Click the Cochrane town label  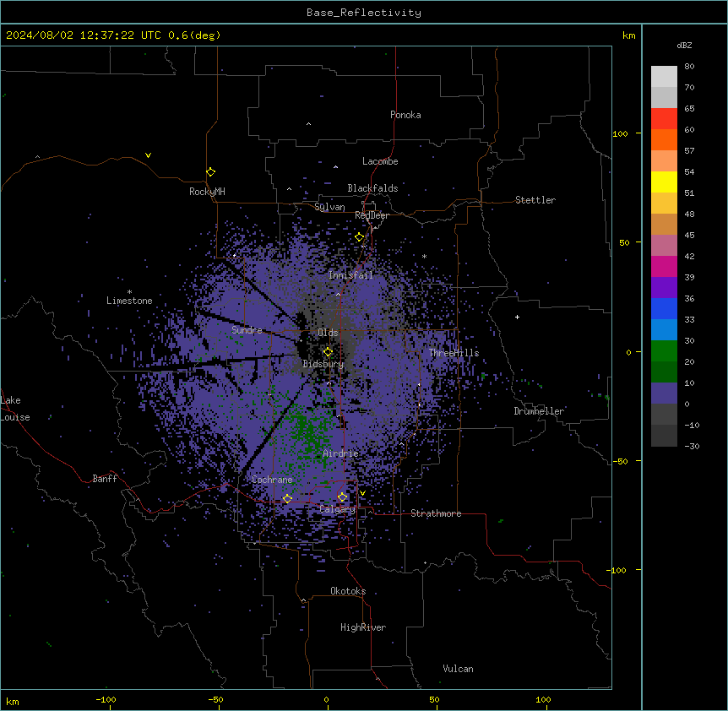(272, 480)
